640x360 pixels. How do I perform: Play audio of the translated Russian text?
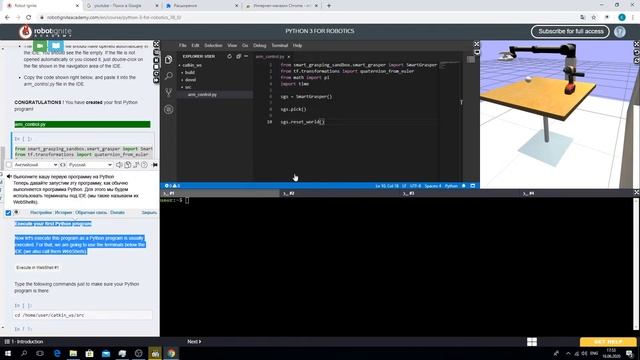pyautogui.click(x=9, y=177)
